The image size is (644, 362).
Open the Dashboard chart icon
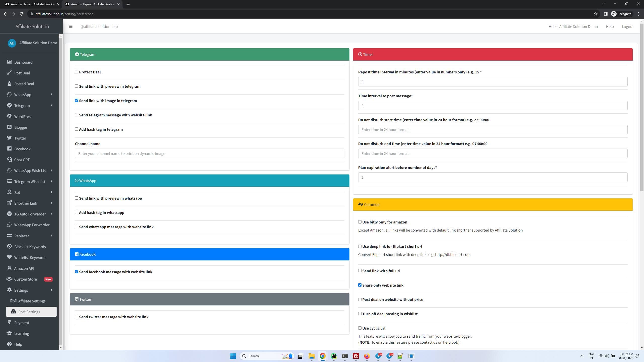(x=9, y=62)
